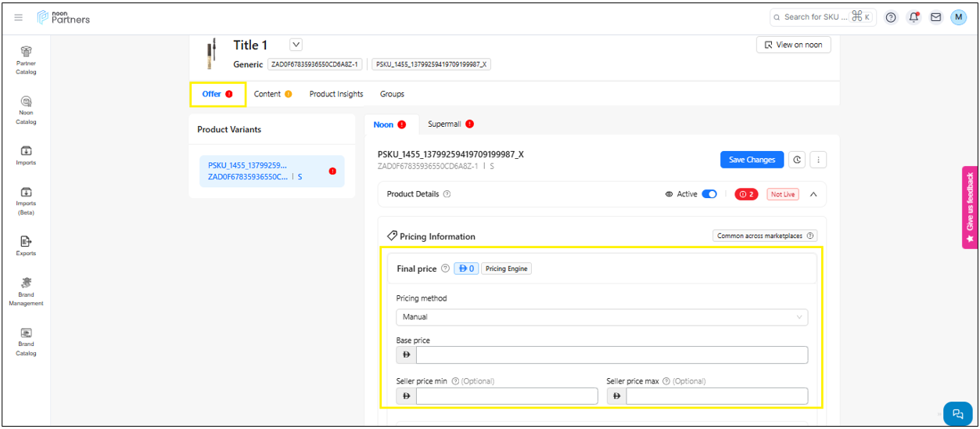The image size is (980, 429).
Task: Open the chat support bubble
Action: tap(957, 413)
